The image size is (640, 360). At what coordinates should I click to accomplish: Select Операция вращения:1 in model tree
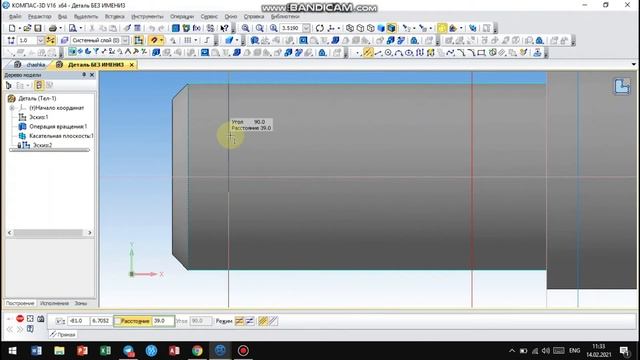point(58,127)
